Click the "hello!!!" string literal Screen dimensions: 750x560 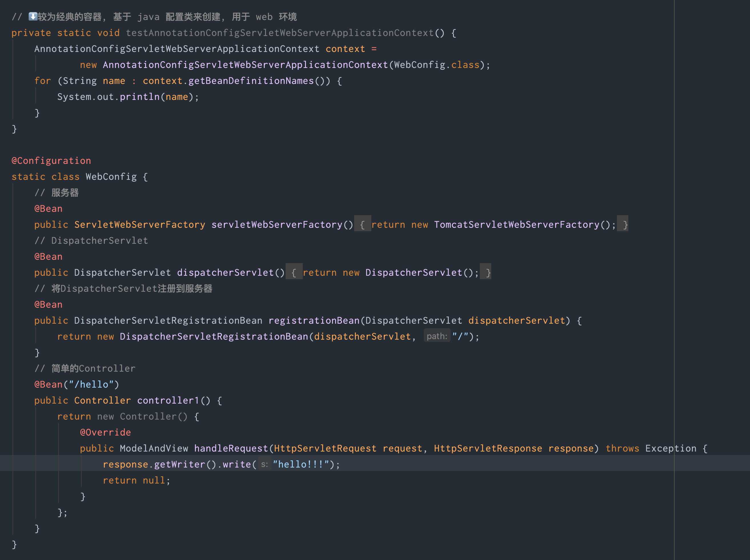(x=301, y=464)
